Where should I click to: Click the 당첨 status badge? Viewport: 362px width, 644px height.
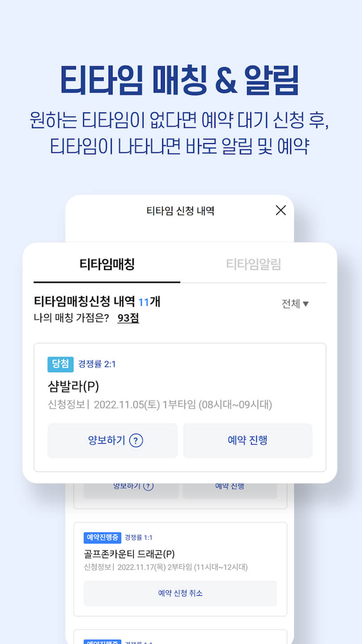[60, 364]
